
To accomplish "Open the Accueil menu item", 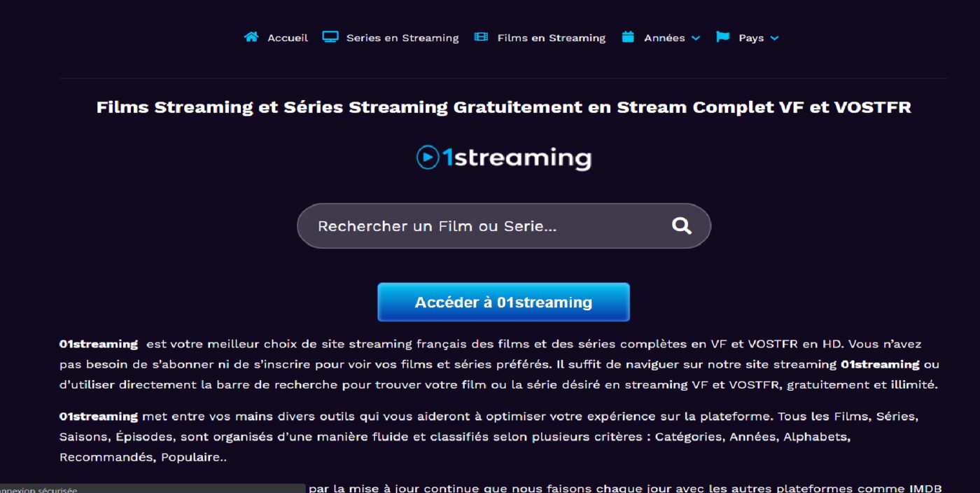I will (x=288, y=38).
